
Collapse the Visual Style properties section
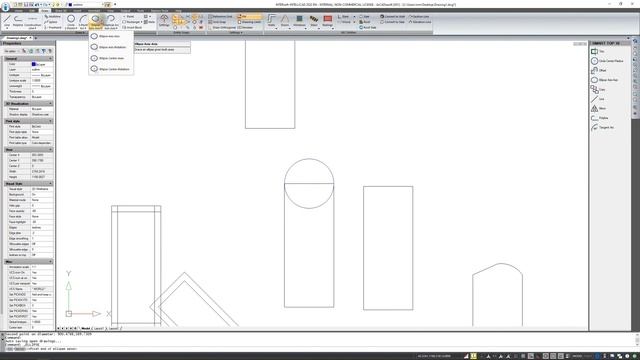click(51, 184)
